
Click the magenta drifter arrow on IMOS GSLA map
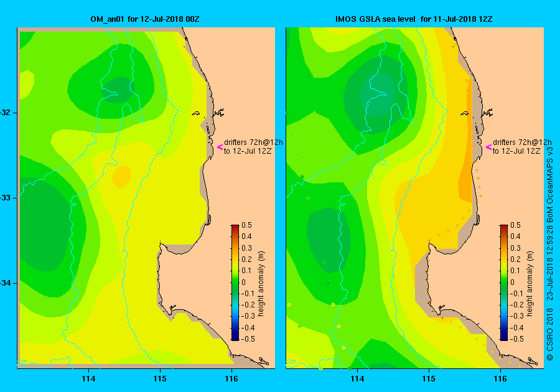(488, 147)
